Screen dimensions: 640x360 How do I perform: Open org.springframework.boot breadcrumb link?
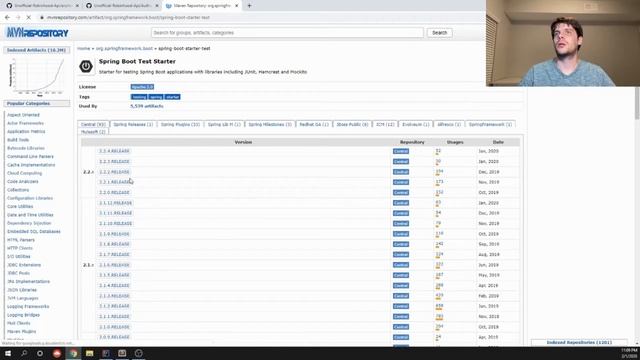[124, 49]
